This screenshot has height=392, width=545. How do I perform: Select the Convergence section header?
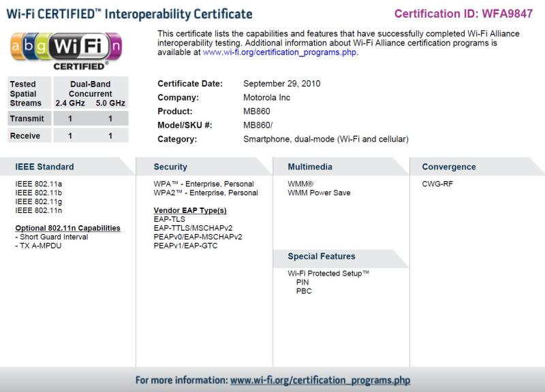(x=449, y=167)
